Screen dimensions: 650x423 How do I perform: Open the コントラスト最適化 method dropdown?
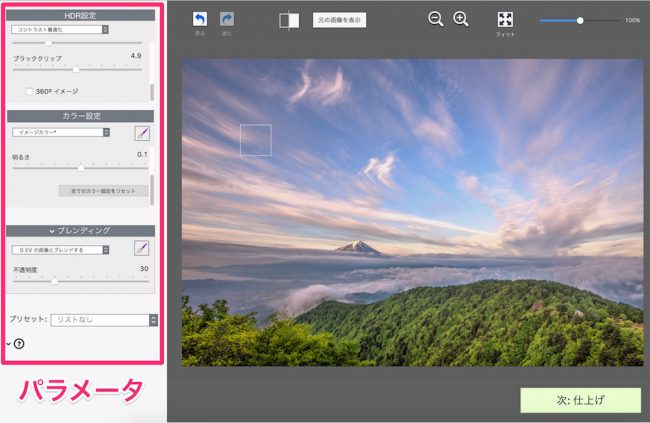point(60,29)
